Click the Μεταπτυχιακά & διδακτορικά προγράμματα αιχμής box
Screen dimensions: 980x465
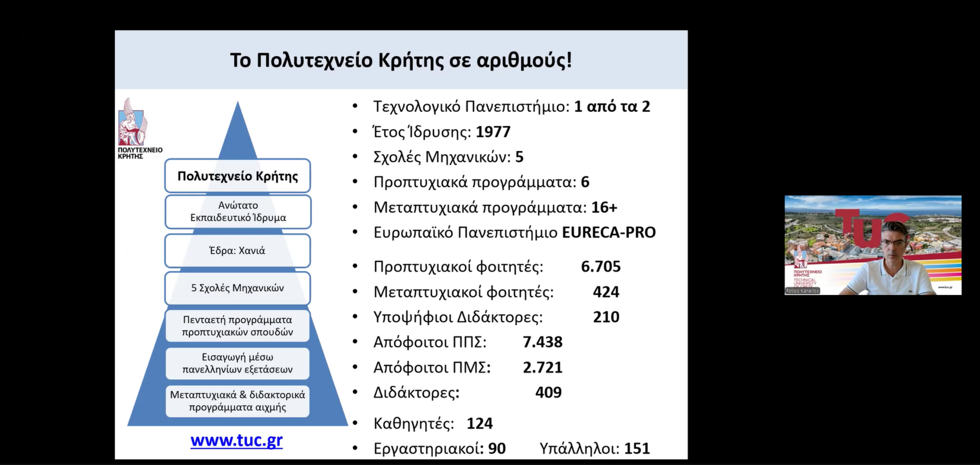[237, 401]
